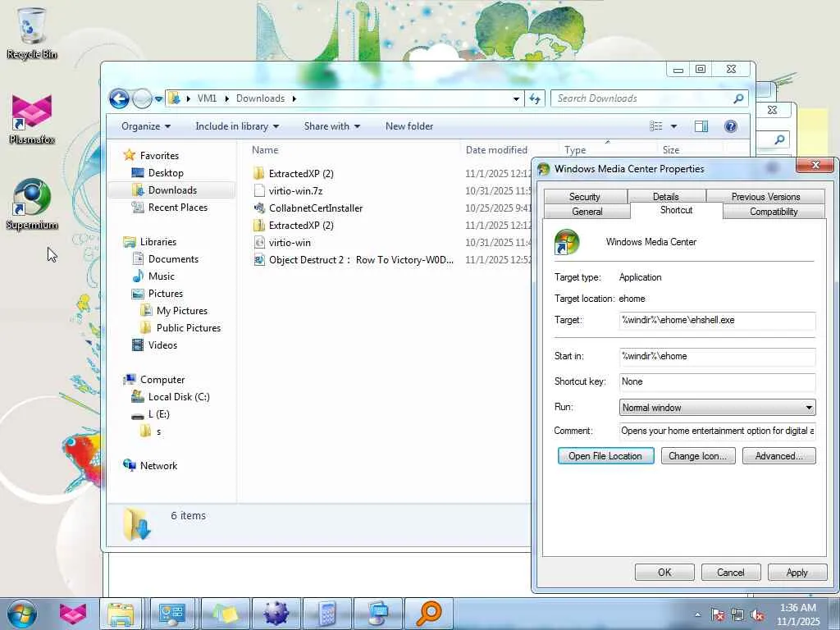Screen dimensions: 840x630
Task: Sort files by the Name column
Action: click(265, 150)
